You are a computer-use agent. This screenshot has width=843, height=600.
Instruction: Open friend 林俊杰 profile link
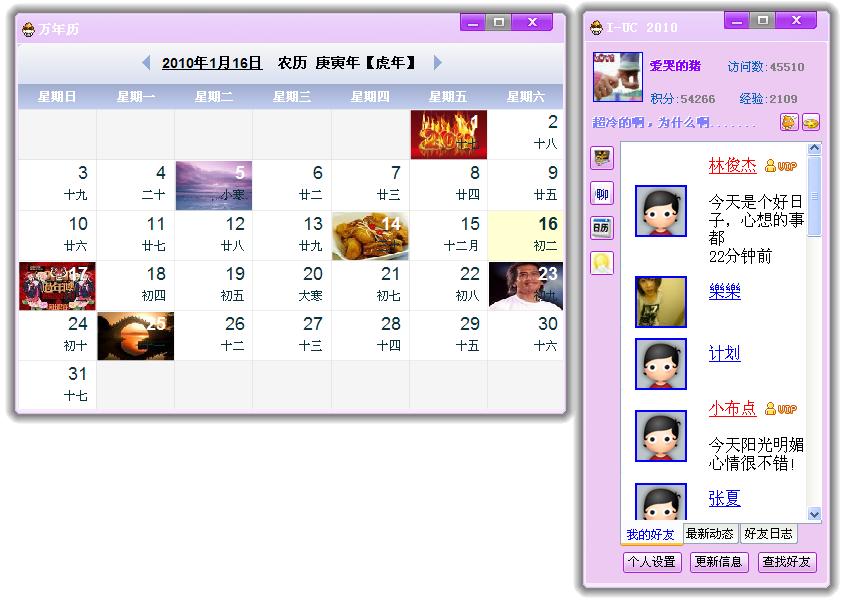tap(732, 165)
